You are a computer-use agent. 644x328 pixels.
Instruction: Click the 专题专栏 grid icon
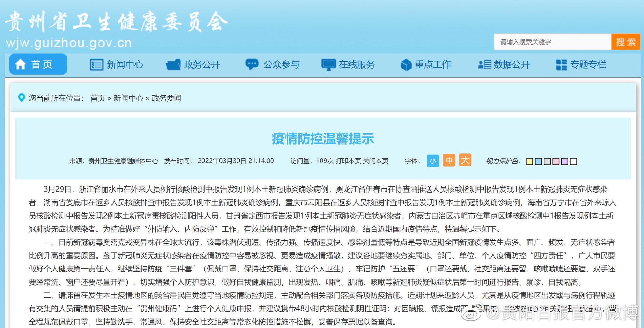[561, 65]
